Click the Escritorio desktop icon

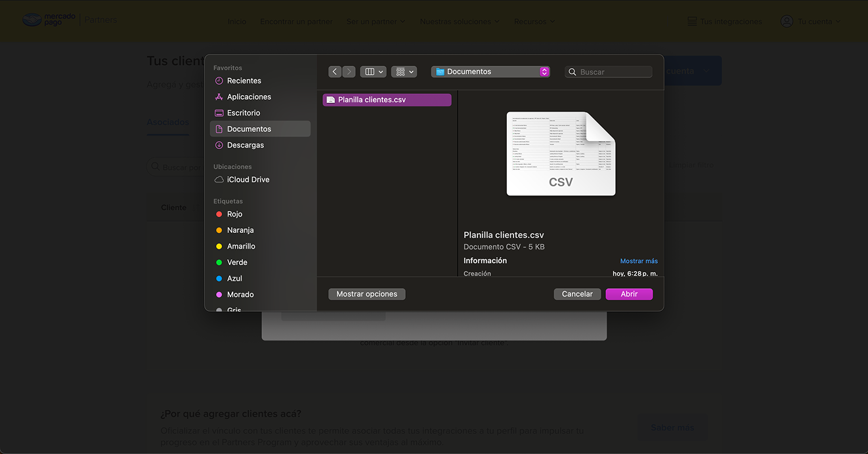(219, 113)
